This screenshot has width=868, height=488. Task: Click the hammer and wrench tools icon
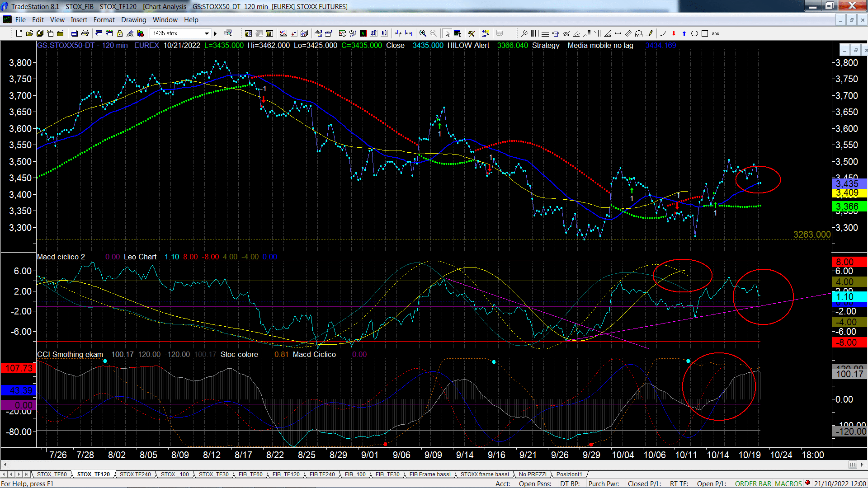472,33
